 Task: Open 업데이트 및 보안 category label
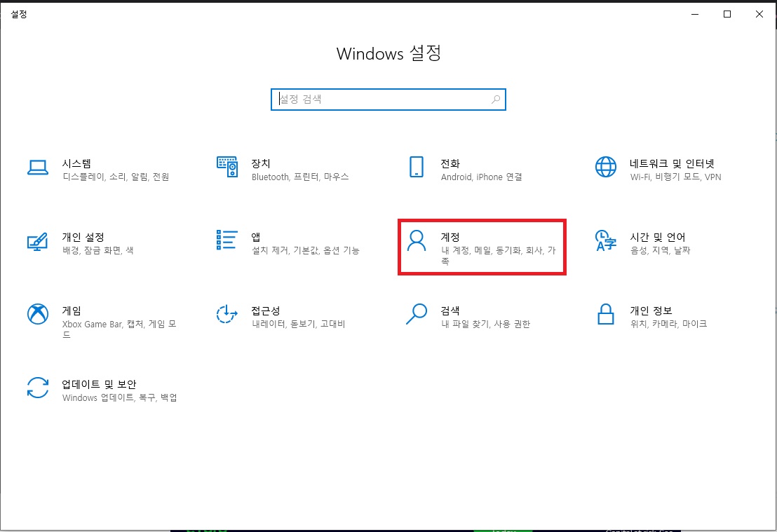pyautogui.click(x=99, y=384)
